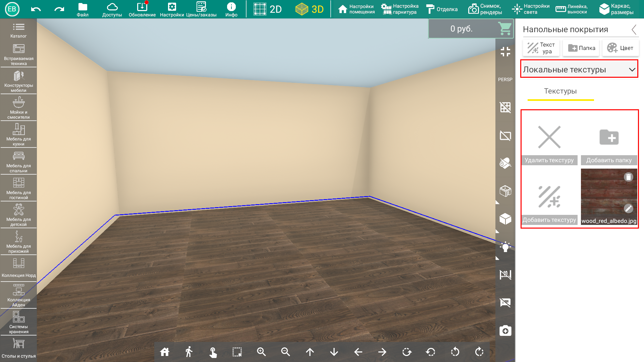Enable walking person mode

tap(189, 352)
